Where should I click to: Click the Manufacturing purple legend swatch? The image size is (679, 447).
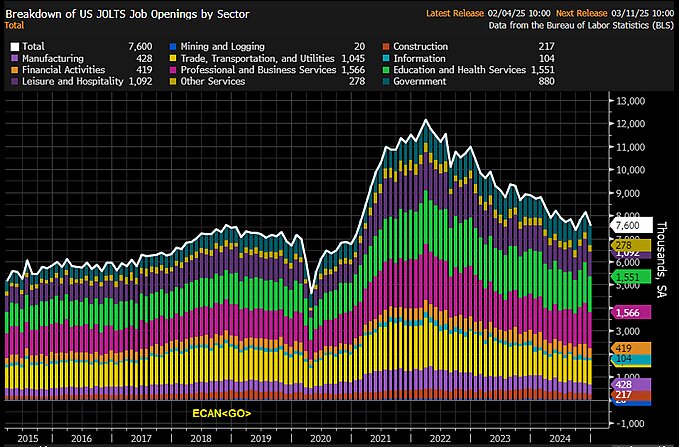tap(11, 59)
